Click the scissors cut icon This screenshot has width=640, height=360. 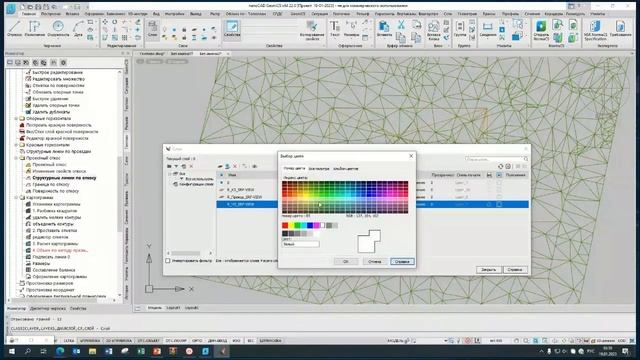(401, 25)
